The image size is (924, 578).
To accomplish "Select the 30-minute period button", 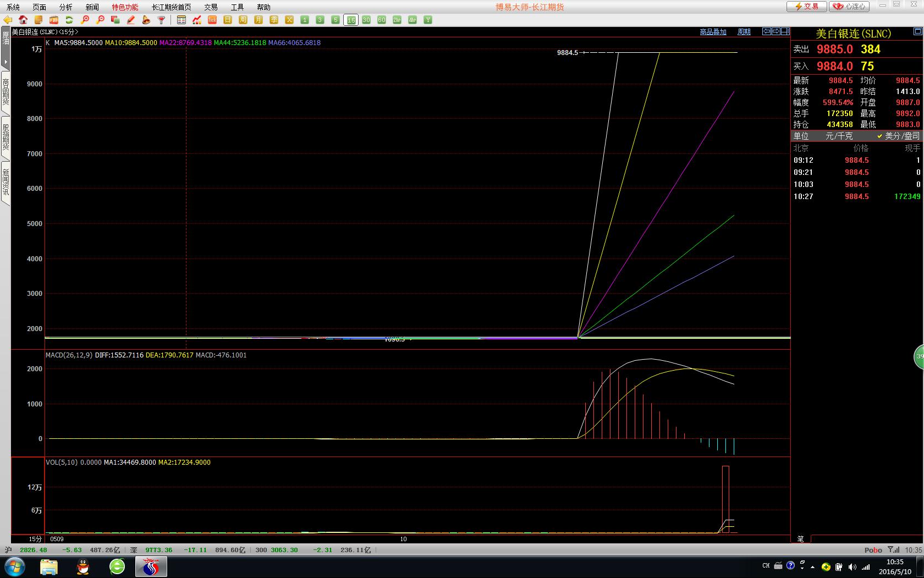I will pyautogui.click(x=366, y=20).
